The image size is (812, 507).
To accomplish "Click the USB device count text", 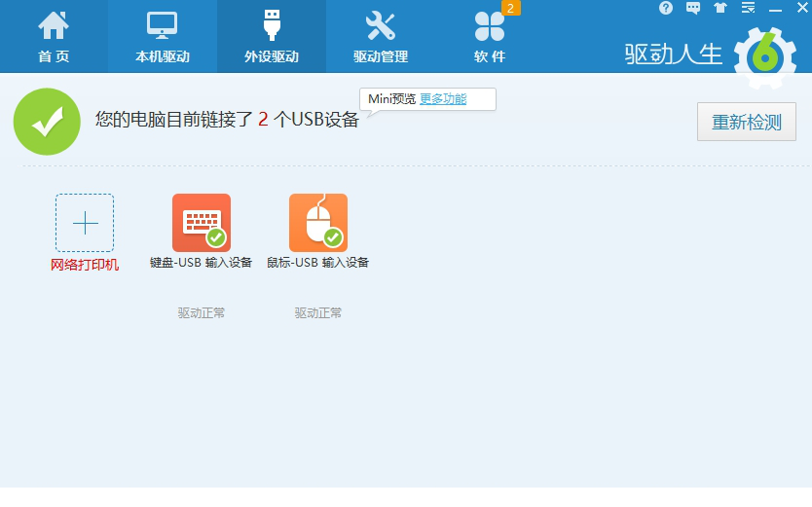I will [227, 120].
